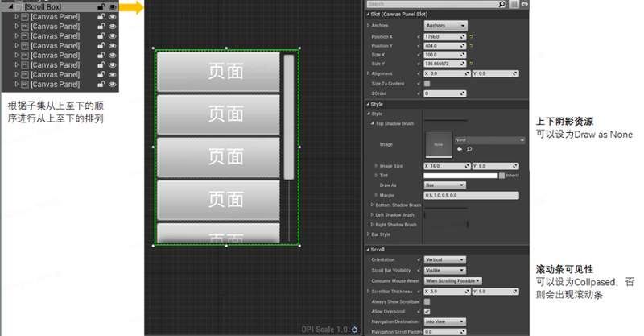This screenshot has width=644, height=336.
Task: Click the white Tint color bar
Action: coord(460,175)
